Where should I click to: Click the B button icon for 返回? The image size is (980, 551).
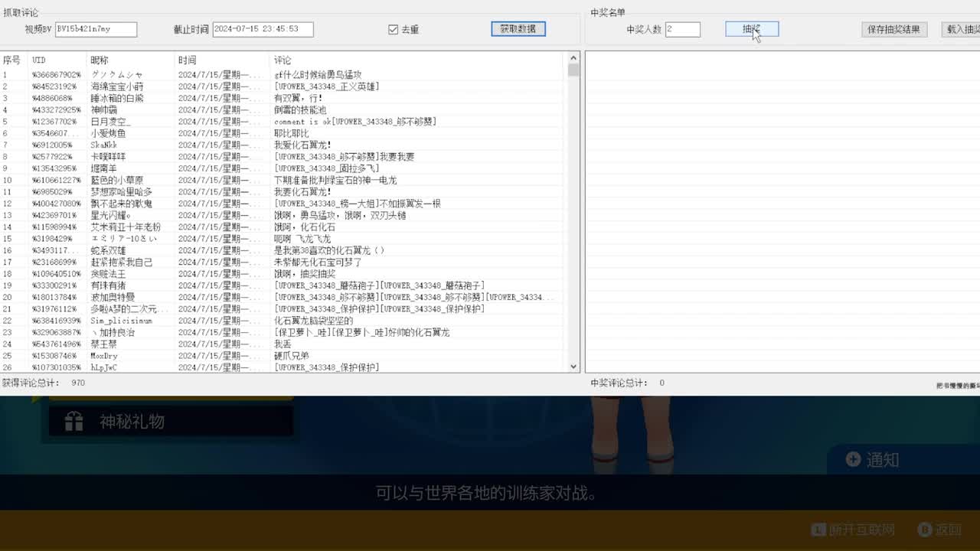(924, 530)
